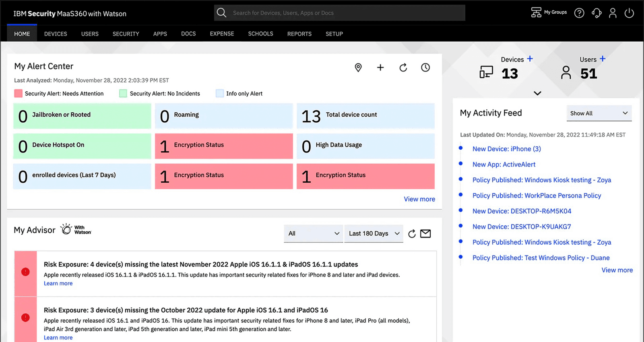Open the USERS menu
The width and height of the screenshot is (644, 342).
click(x=90, y=34)
